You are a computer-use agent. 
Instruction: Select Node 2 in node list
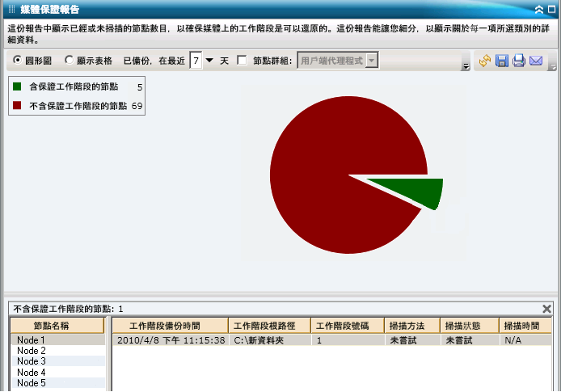(58, 351)
